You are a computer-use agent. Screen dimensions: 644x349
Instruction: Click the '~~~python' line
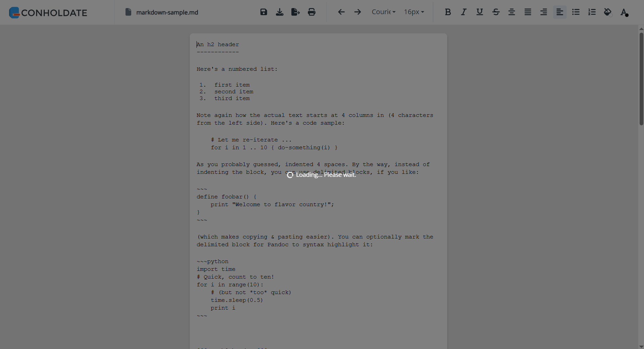[x=213, y=261]
